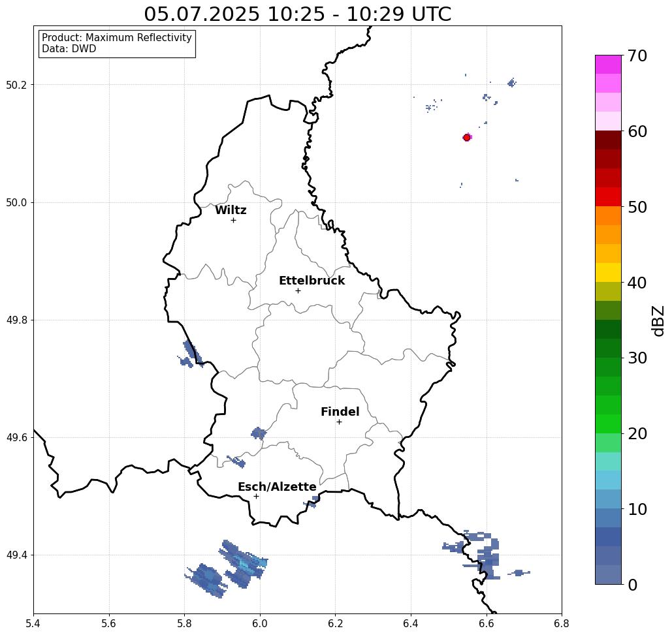The image size is (672, 635).
Task: Click the latitude tick label 49.4
Action: (16, 555)
